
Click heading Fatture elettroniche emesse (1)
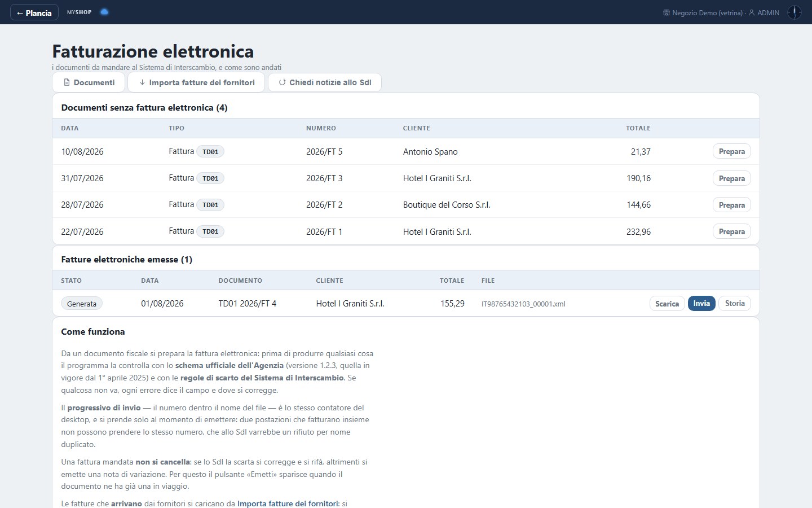point(126,260)
